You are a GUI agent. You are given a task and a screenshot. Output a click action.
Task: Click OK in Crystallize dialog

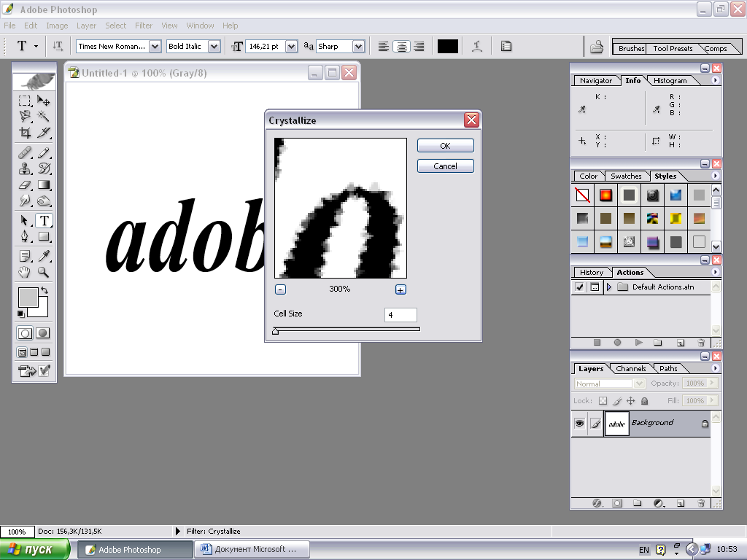pyautogui.click(x=446, y=146)
